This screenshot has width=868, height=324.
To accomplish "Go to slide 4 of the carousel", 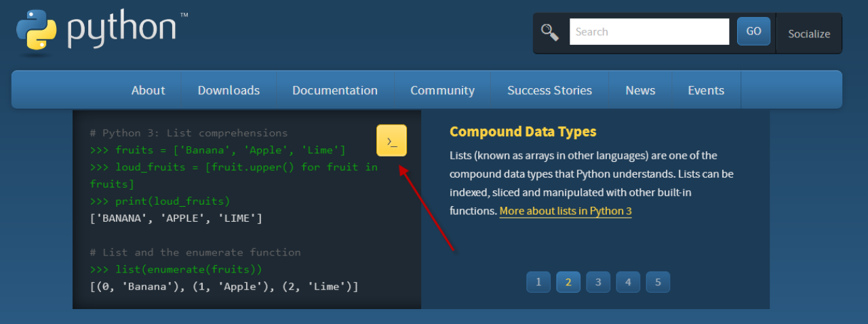I will tap(628, 282).
